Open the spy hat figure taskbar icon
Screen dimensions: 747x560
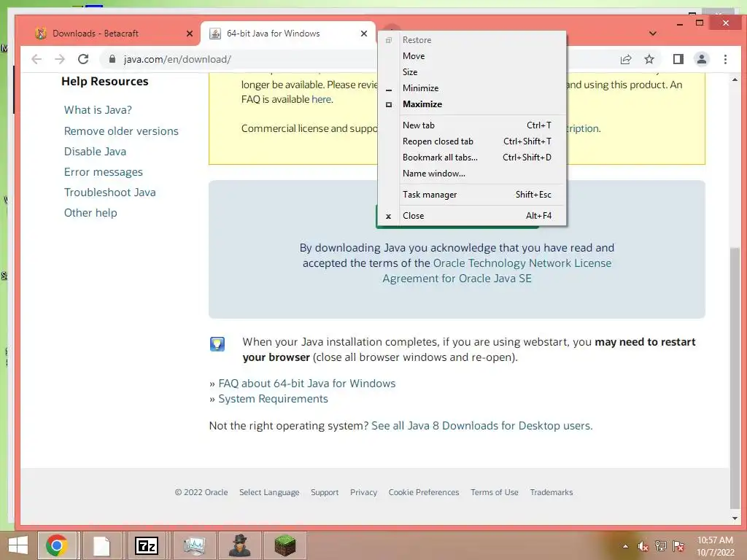point(239,545)
